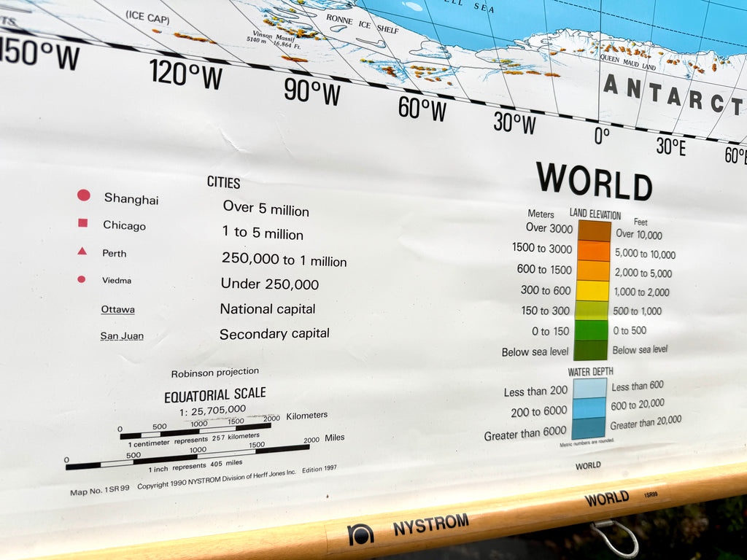
Task: Click the Robinson projection text
Action: (215, 373)
